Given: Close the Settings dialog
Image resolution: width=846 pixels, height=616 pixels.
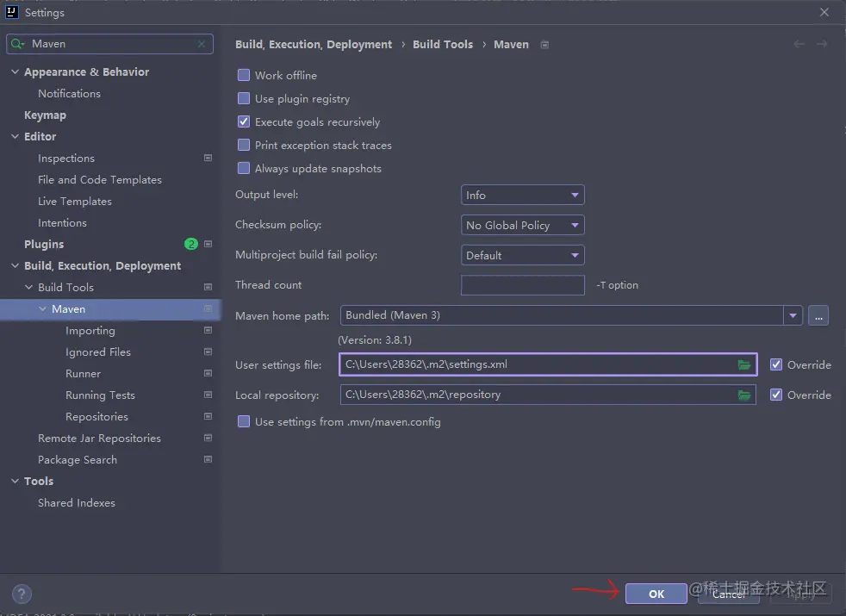Looking at the screenshot, I should [x=824, y=12].
